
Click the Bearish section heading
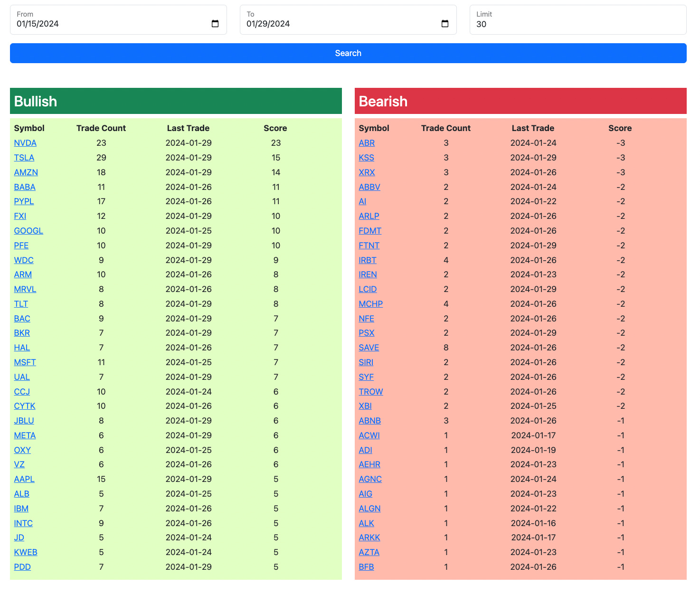[383, 101]
